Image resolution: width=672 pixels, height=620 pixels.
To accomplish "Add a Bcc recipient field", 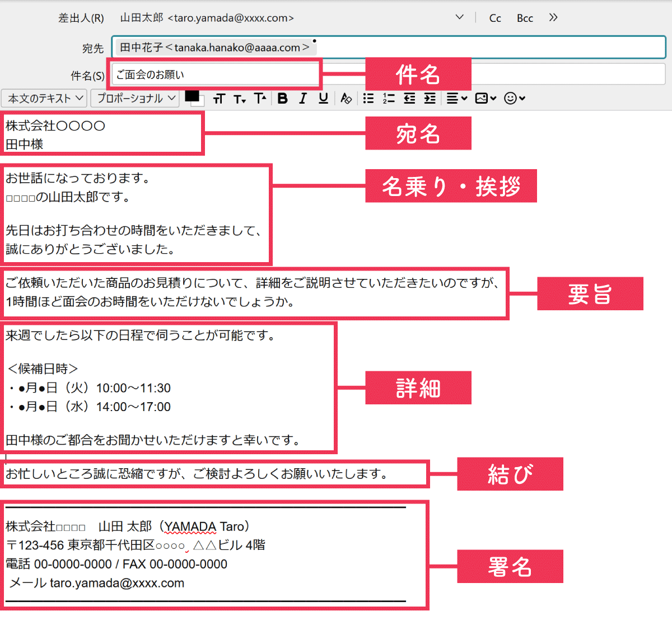I will pos(525,17).
